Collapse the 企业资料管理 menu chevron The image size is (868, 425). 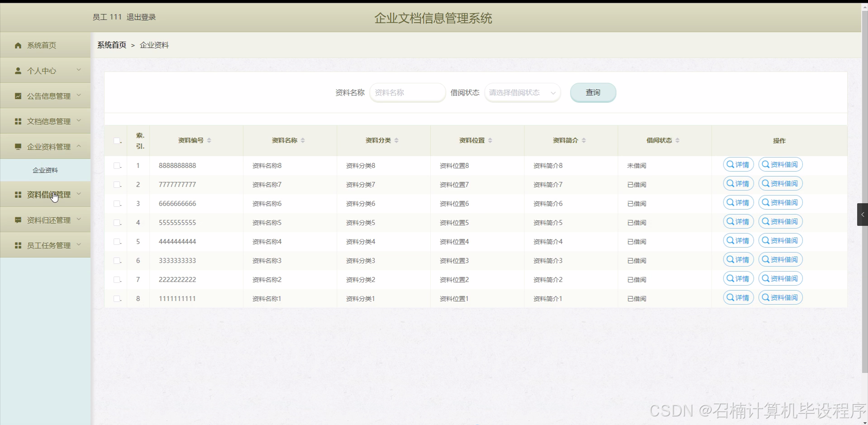tap(79, 146)
